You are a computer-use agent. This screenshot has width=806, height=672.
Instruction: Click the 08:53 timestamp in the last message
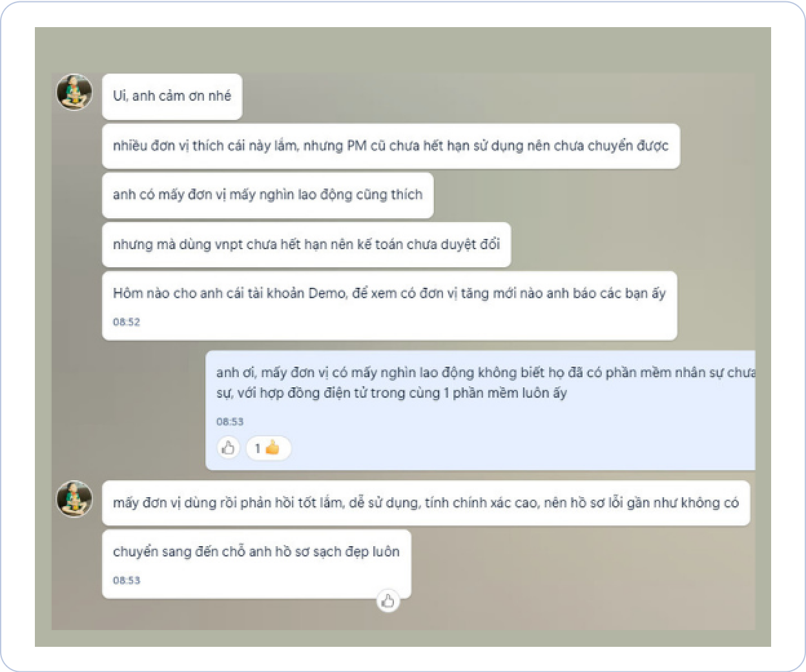coord(127,580)
